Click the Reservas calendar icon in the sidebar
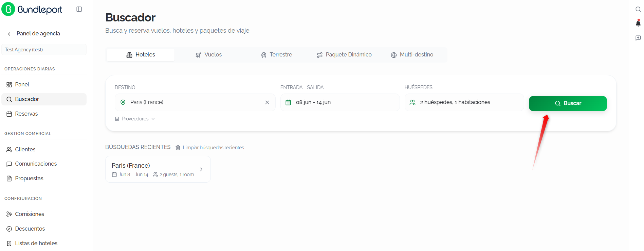 tap(9, 114)
